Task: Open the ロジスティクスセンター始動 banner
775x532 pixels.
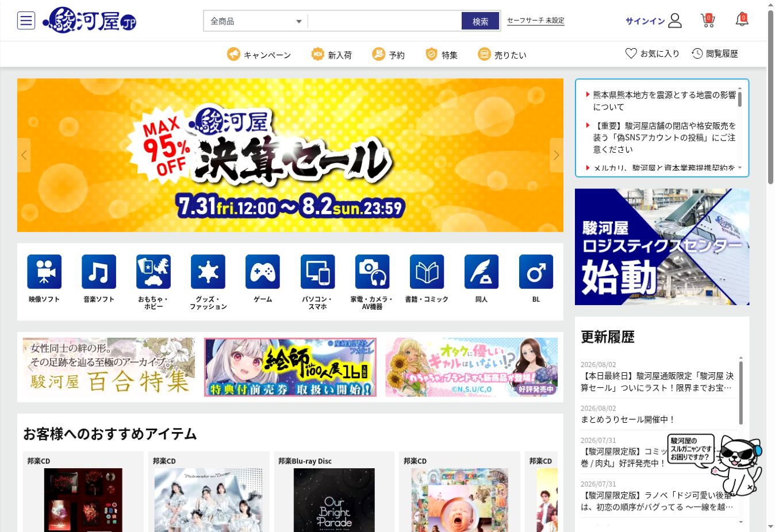Action: click(662, 247)
